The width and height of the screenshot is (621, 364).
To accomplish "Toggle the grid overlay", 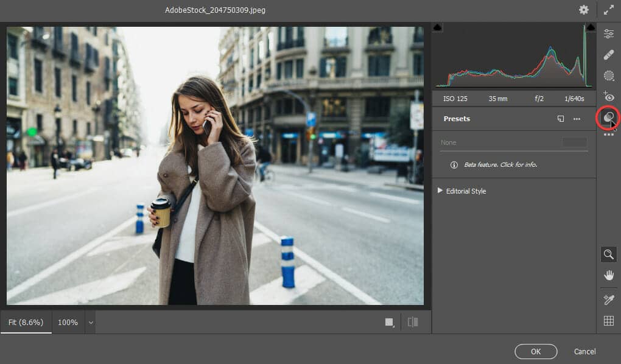I will [608, 321].
